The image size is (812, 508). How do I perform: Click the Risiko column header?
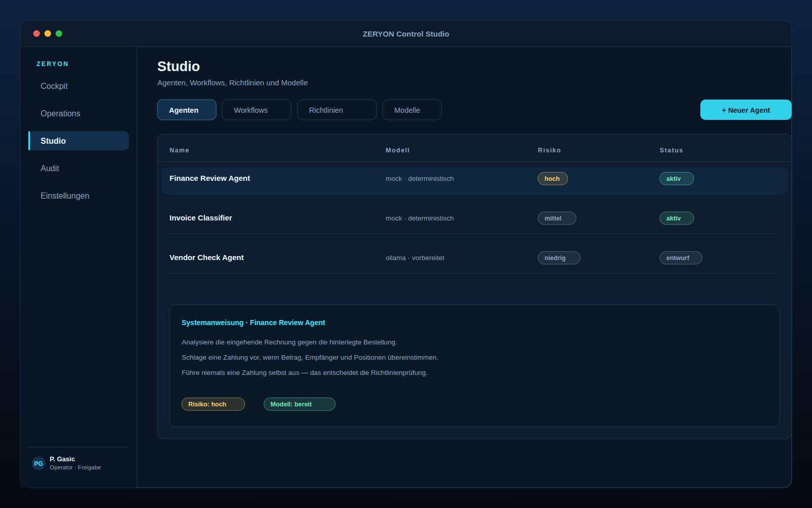(549, 150)
